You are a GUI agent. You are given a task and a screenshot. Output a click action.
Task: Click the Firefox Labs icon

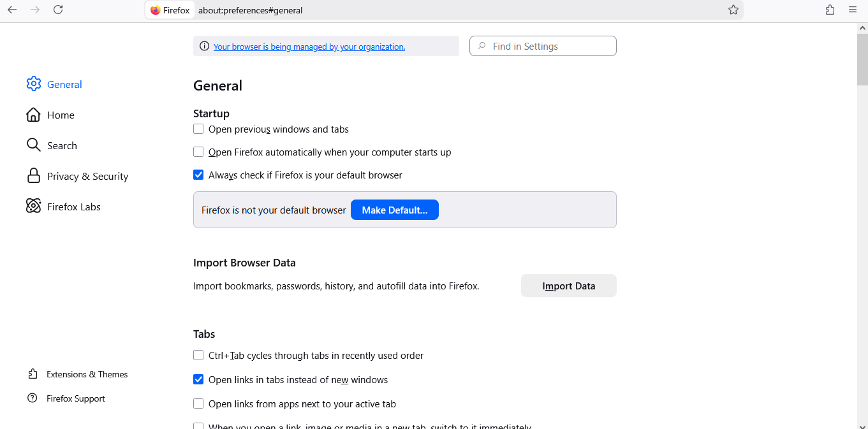(33, 206)
